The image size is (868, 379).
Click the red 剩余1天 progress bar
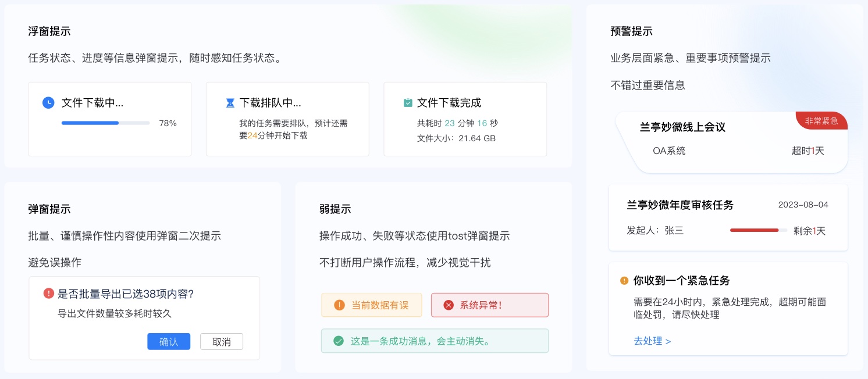759,231
